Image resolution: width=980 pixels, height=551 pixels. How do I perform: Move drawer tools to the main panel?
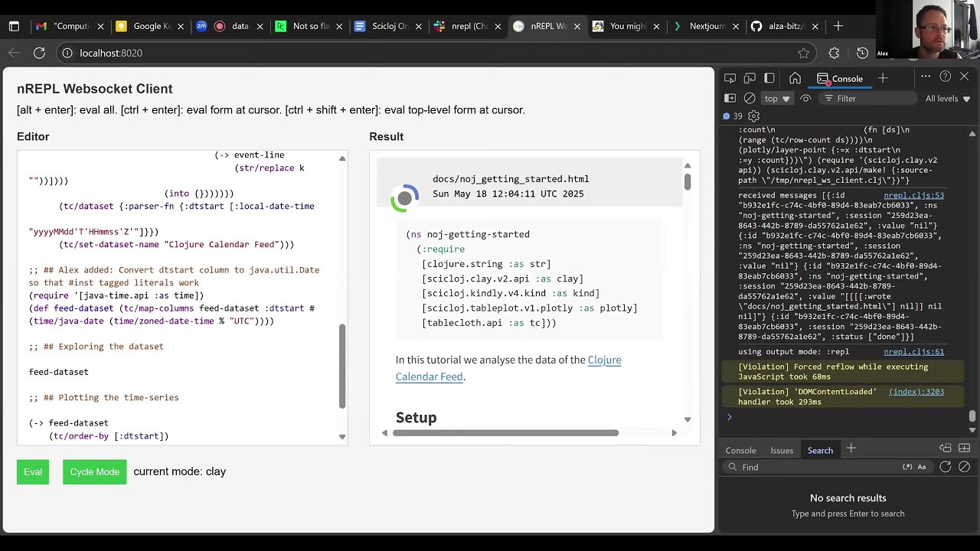(x=946, y=448)
